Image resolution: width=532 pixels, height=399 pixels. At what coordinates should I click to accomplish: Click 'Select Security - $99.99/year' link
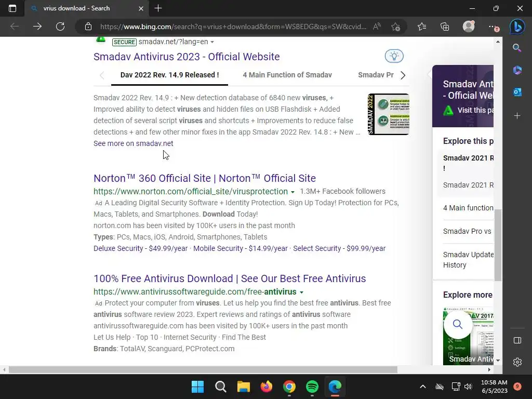[339, 248]
